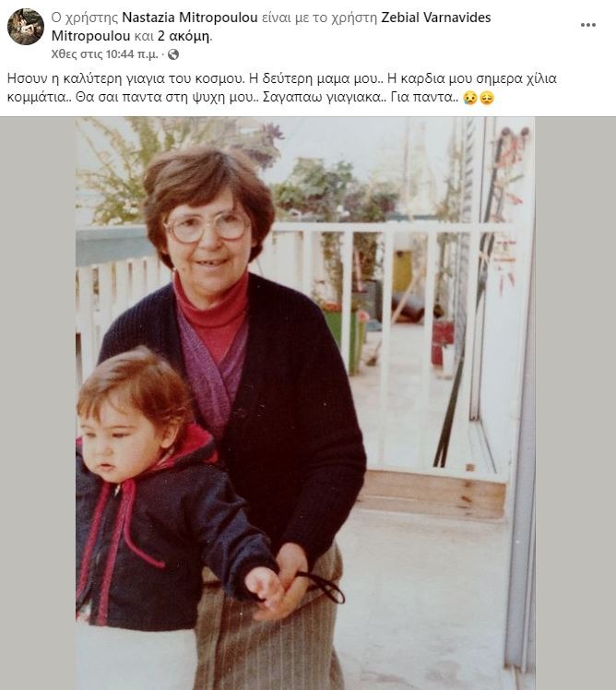This screenshot has width=616, height=690.
Task: Click the globe public privacy icon
Action: point(173,54)
